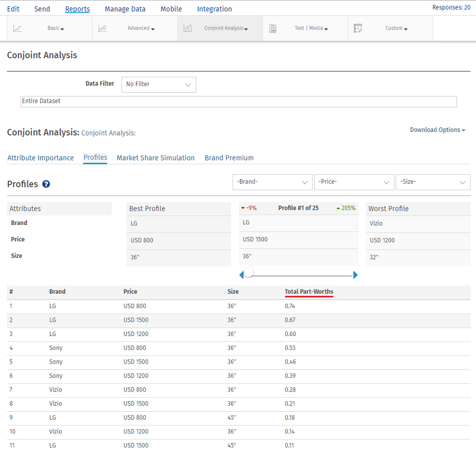This screenshot has height=453, width=476.
Task: Open the Data Filter dropdown
Action: pyautogui.click(x=159, y=84)
